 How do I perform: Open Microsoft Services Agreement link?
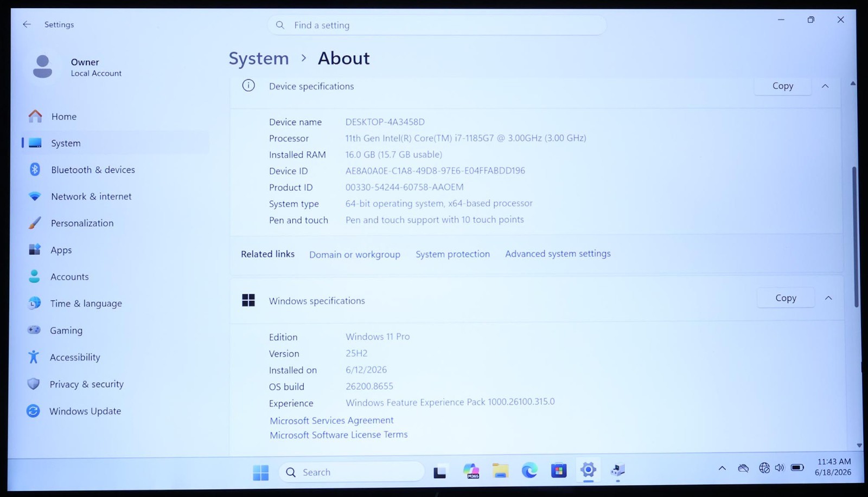331,420
